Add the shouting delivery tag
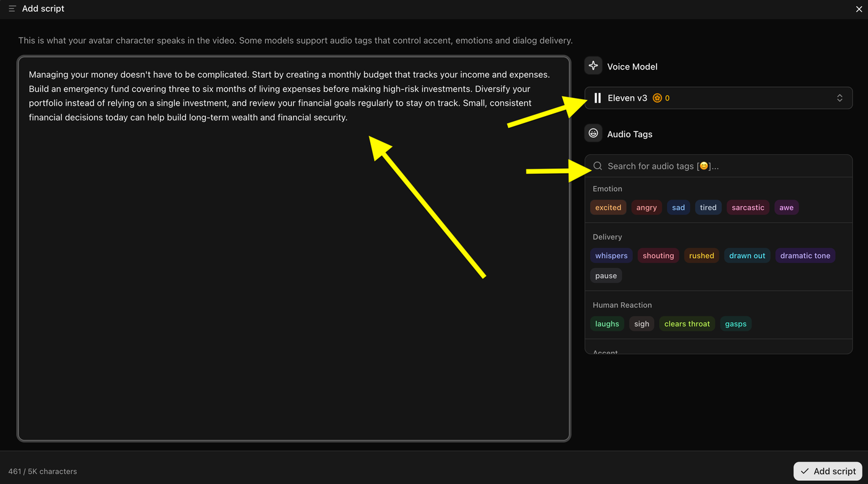Viewport: 868px width, 484px height. pyautogui.click(x=658, y=256)
